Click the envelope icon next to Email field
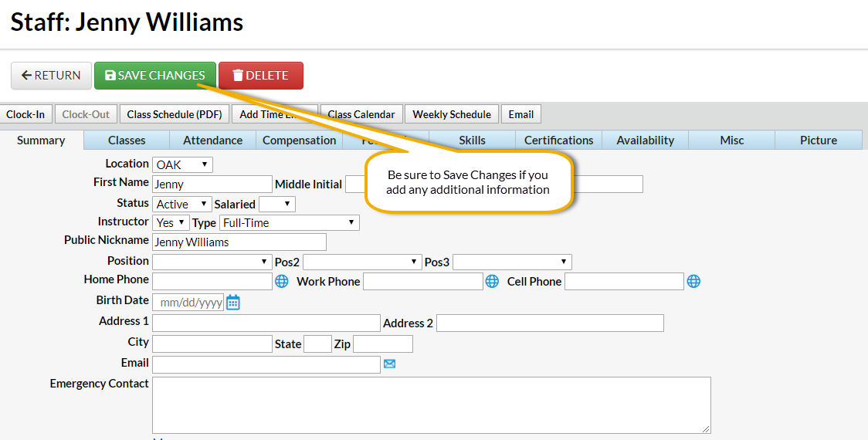The image size is (868, 440). (x=390, y=364)
